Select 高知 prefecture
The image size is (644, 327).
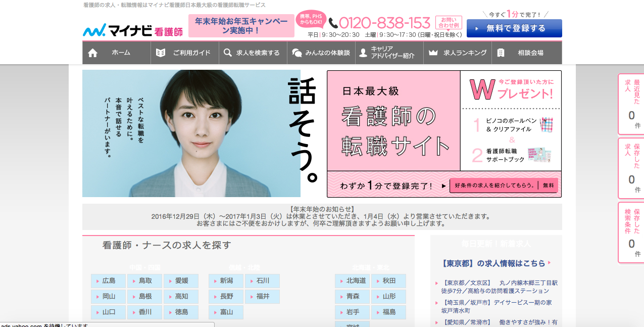(x=181, y=297)
